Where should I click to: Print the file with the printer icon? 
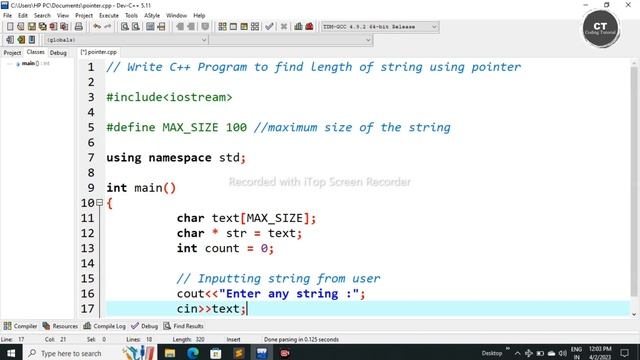[x=78, y=27]
